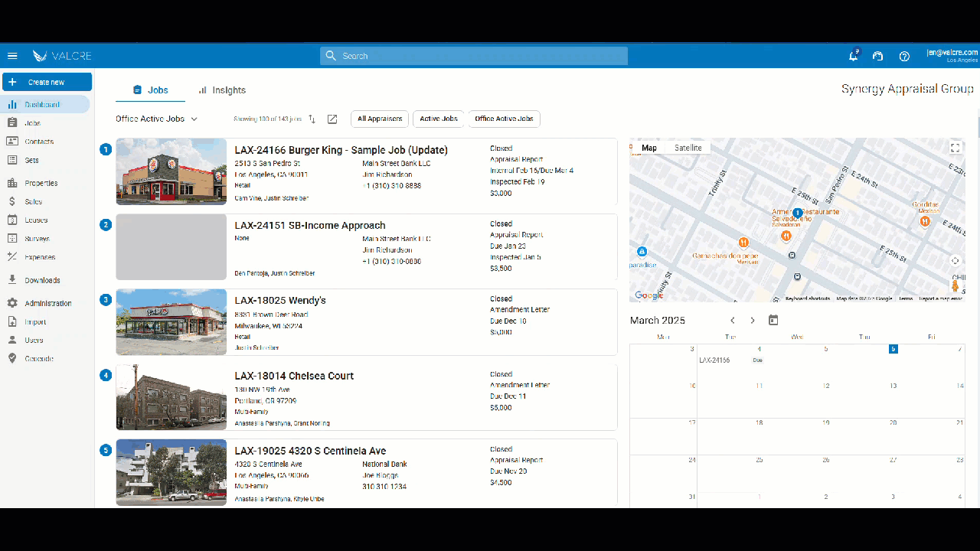The image size is (980, 551).
Task: Open Expenses in the sidebar
Action: click(x=46, y=257)
